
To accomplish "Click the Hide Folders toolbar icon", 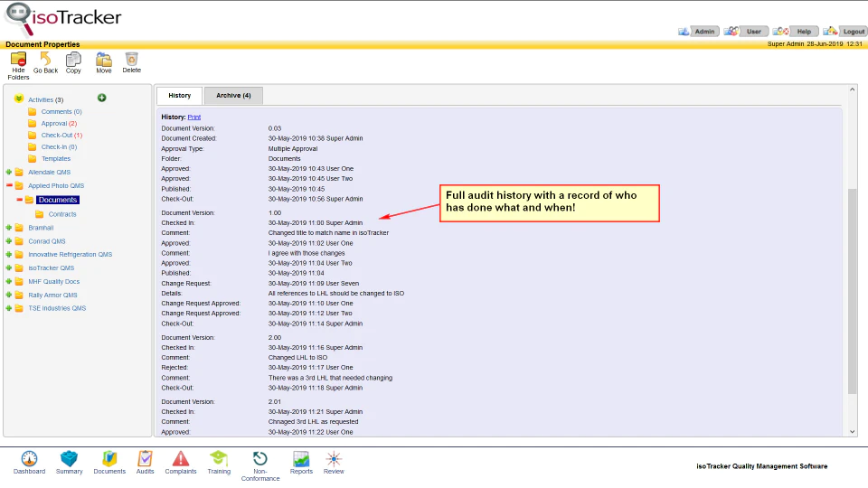I will (18, 59).
